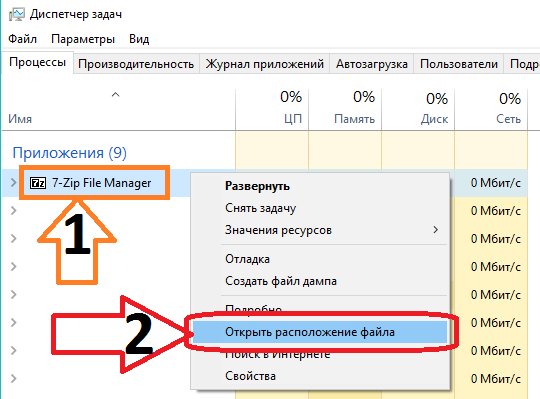Expand the eighth application row chevron
This screenshot has width=540, height=399.
(13, 378)
